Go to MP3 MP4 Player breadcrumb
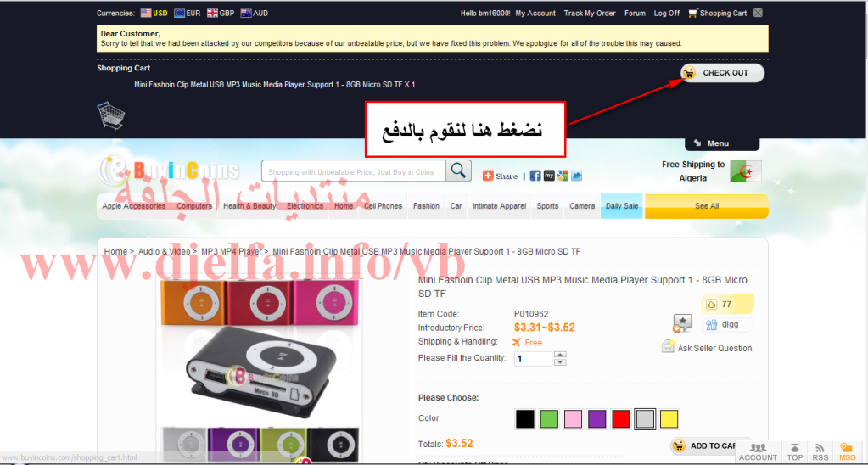Viewport: 868px width, 465px height. pos(232,251)
